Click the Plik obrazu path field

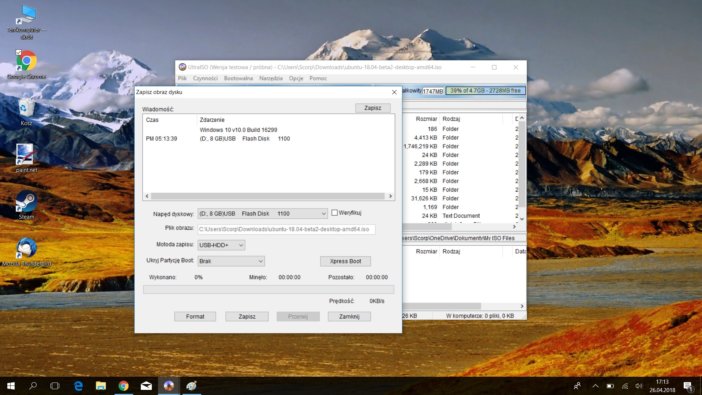pyautogui.click(x=286, y=229)
